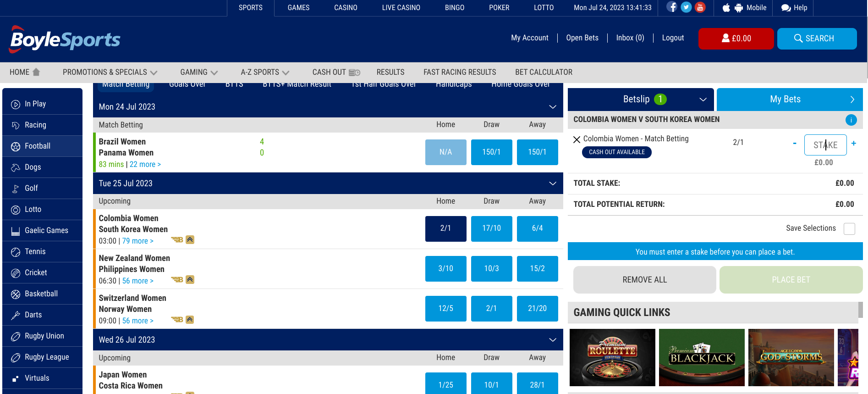
Task: Open the YouTube icon in top bar
Action: (700, 7)
